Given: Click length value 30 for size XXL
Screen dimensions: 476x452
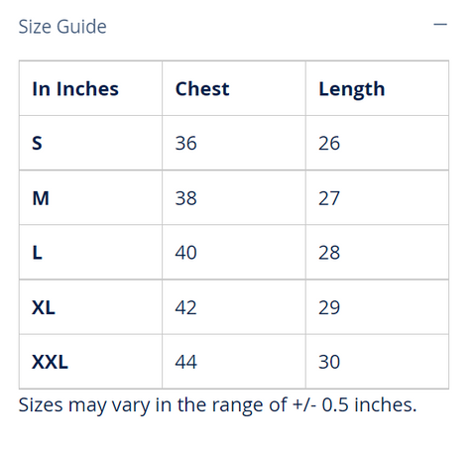Looking at the screenshot, I should click(329, 362).
